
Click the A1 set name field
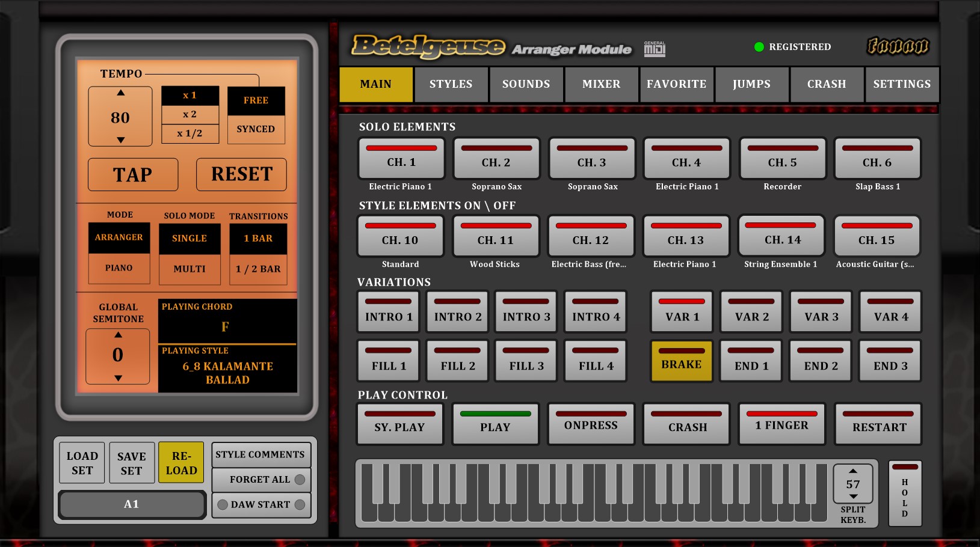point(132,504)
